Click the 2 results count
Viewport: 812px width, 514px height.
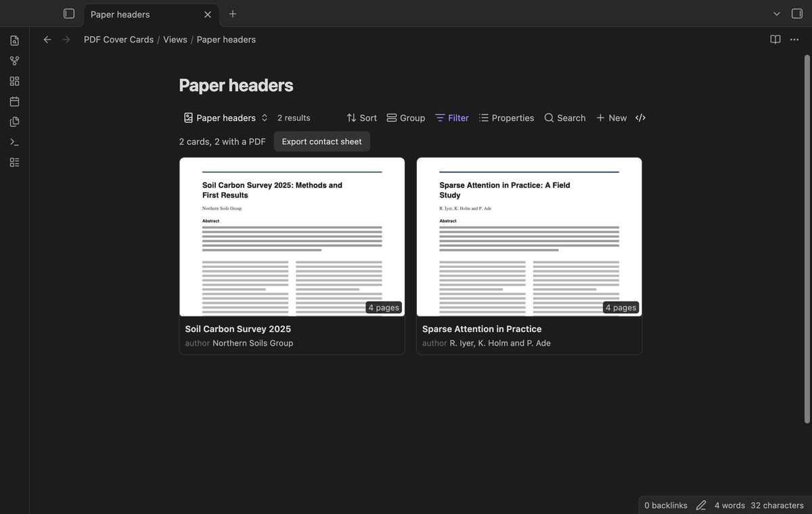pos(294,118)
